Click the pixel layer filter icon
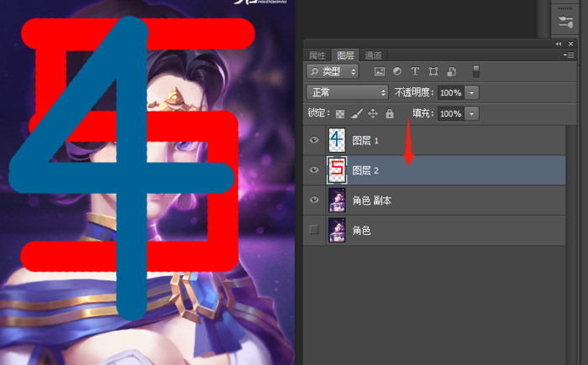Viewport: 588px width, 365px height. tap(380, 72)
